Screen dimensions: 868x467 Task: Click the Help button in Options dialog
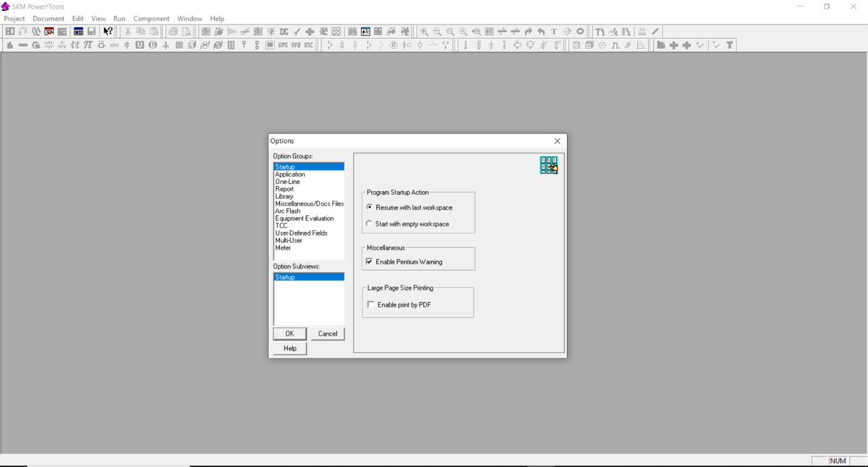tap(290, 349)
